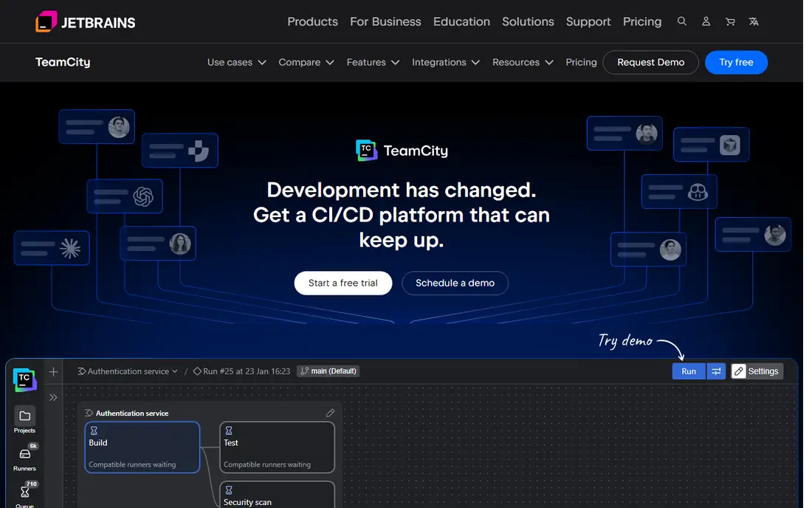
Task: Click the Settings button in demo
Action: 757,371
